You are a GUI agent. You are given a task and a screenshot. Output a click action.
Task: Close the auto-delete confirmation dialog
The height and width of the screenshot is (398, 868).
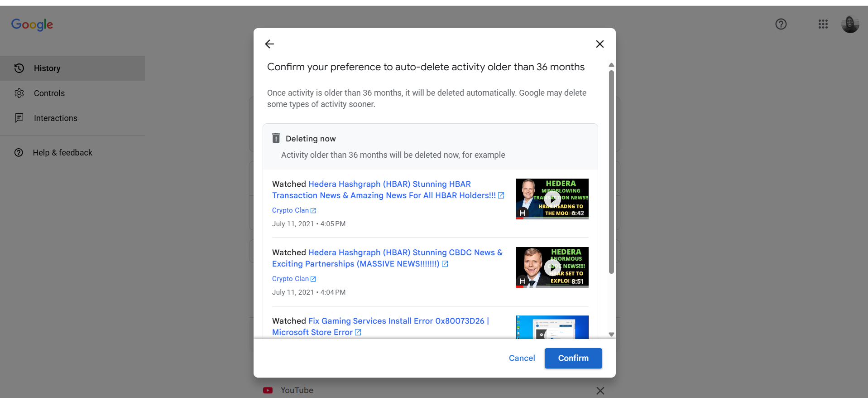(x=600, y=44)
